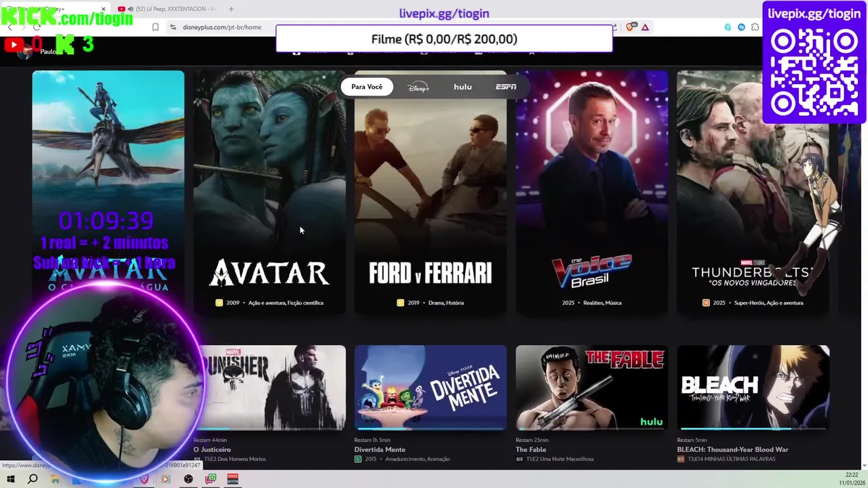Screen dimensions: 868x488
Task: Click the BLEACH episode progress bar
Action: [753, 428]
